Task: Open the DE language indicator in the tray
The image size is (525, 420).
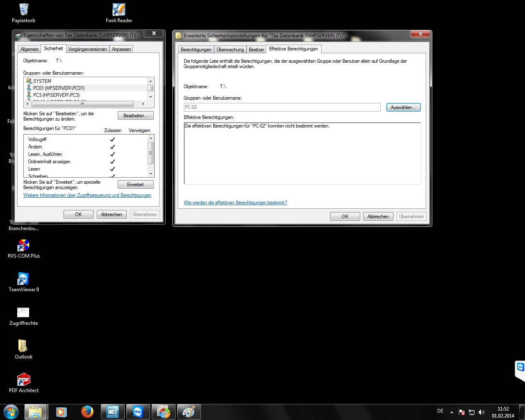Action: tap(440, 411)
